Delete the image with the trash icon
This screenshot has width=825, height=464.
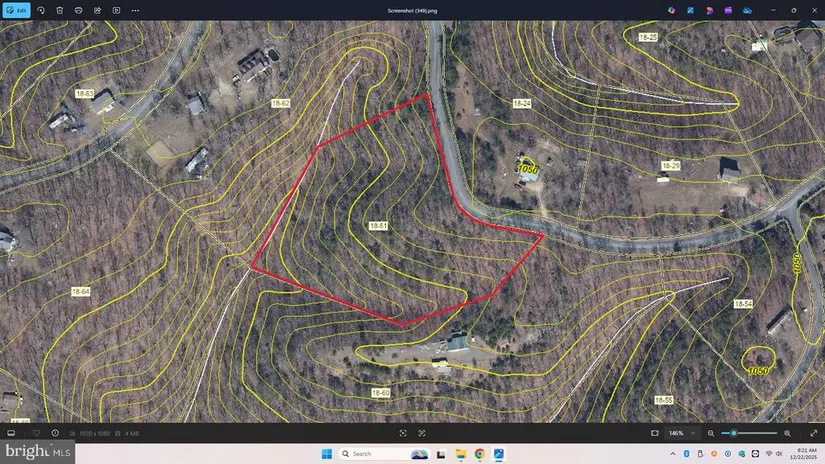(x=60, y=10)
